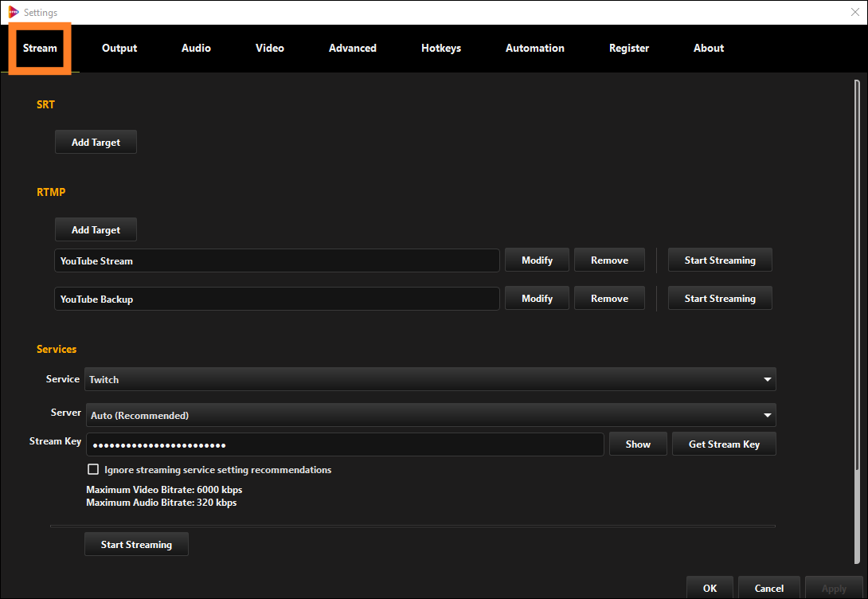The width and height of the screenshot is (868, 599).
Task: Open the Automation tab
Action: 535,48
